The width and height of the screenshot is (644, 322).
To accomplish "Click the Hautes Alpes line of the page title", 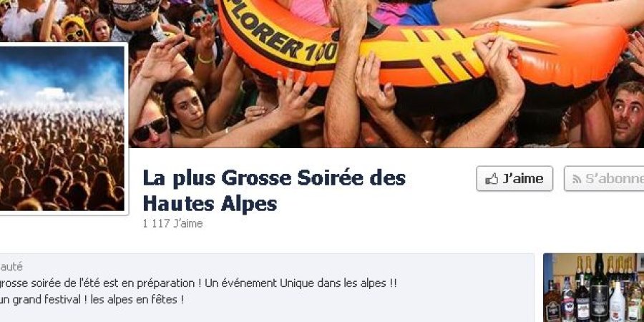I will pyautogui.click(x=210, y=204).
